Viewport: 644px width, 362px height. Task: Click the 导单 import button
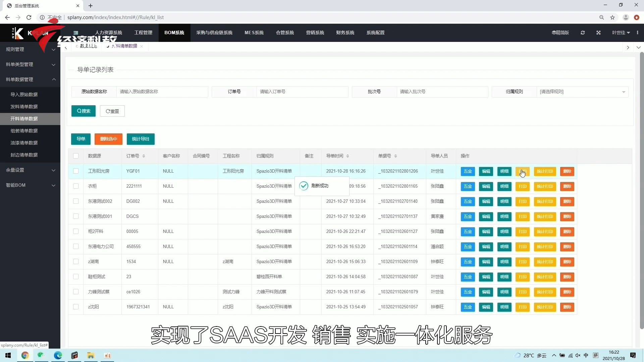(81, 139)
